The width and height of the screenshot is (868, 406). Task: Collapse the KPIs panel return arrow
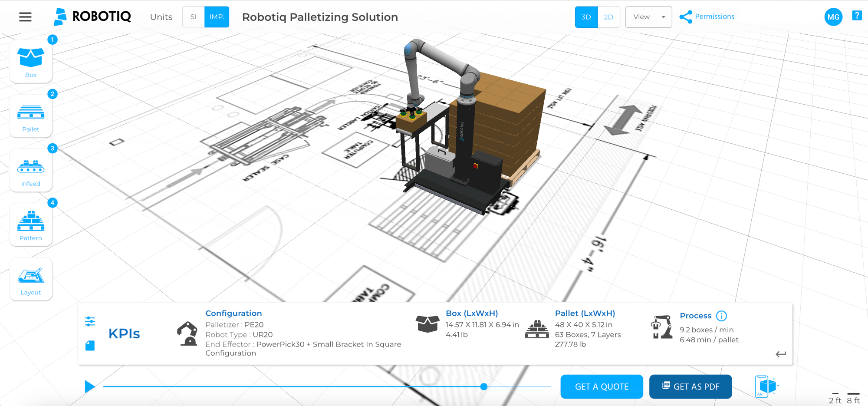(x=781, y=354)
